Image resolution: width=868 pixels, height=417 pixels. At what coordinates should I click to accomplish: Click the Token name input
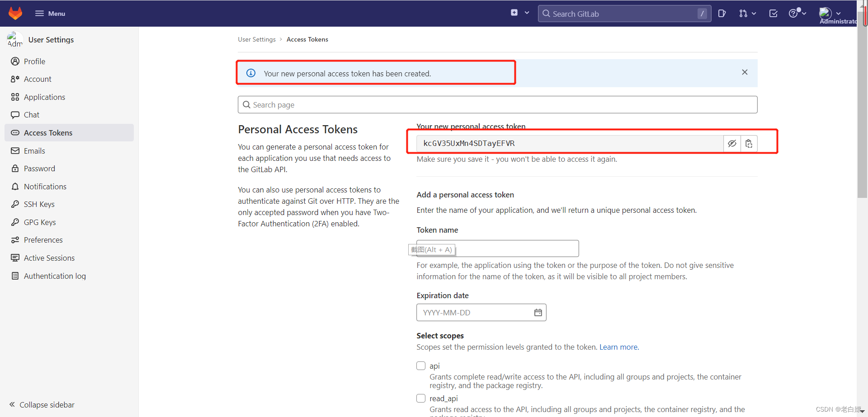click(x=497, y=248)
